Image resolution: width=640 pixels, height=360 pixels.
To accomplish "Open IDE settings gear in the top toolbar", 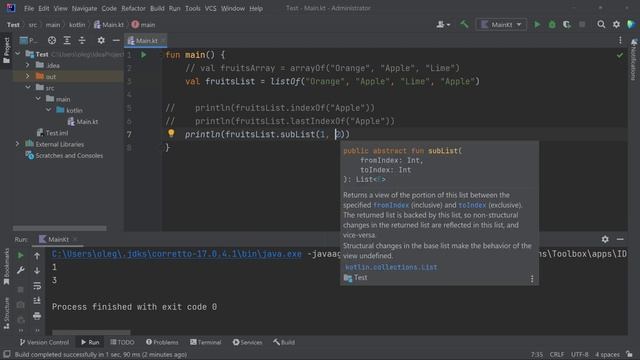I will [616, 24].
